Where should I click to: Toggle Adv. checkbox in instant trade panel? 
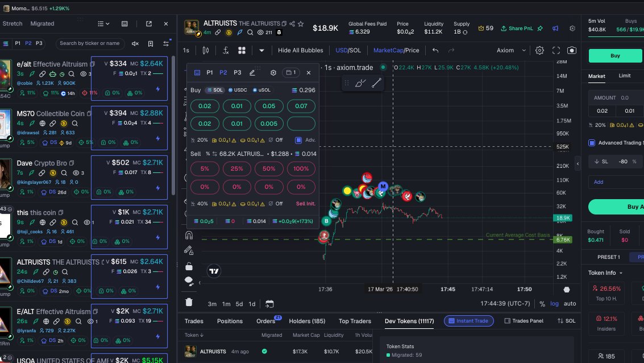pyautogui.click(x=298, y=140)
